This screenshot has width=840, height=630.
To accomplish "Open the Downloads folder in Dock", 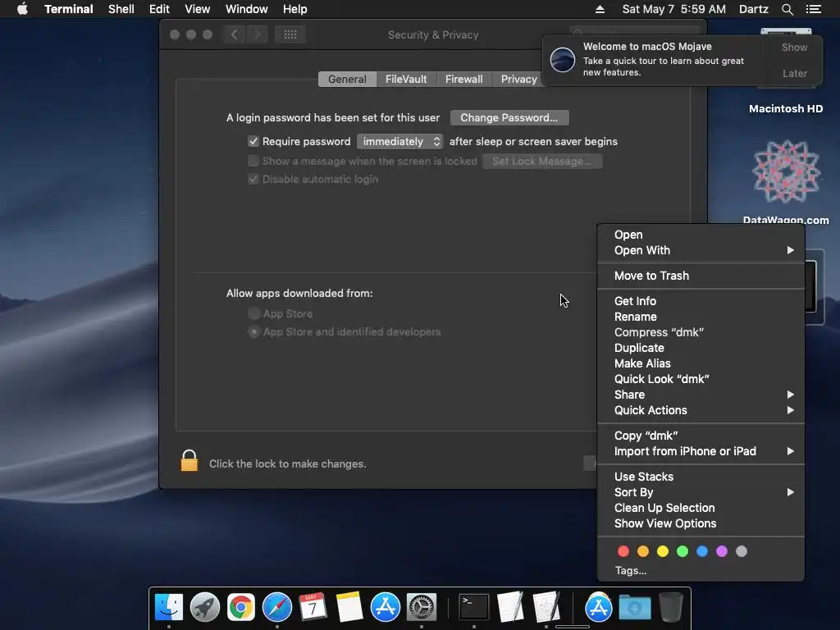I will [635, 607].
